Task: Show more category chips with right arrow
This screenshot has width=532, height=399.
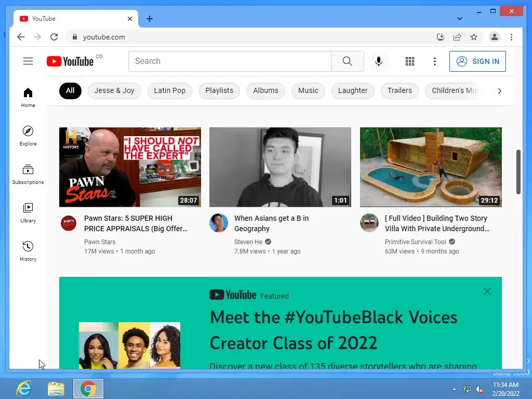Action: tap(499, 90)
